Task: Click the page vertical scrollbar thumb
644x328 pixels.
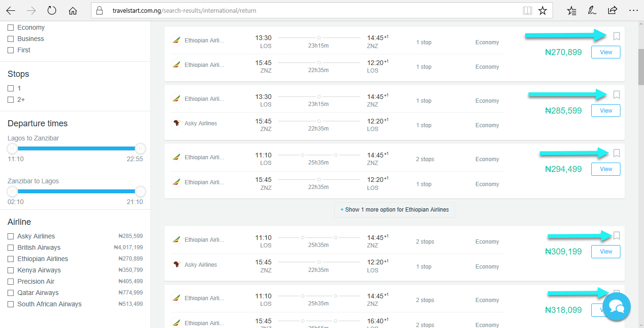Action: (x=641, y=66)
